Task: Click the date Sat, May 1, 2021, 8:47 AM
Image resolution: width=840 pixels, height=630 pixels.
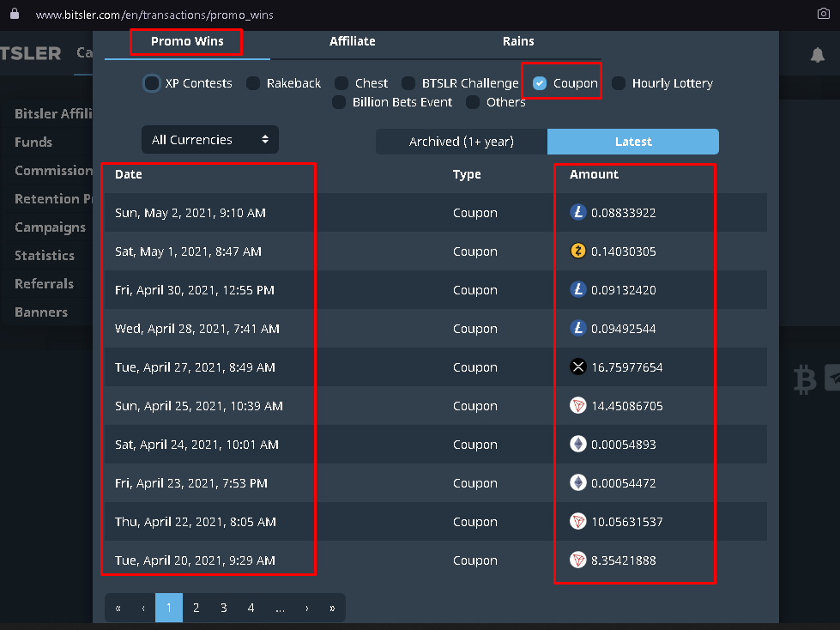Action: 188,251
